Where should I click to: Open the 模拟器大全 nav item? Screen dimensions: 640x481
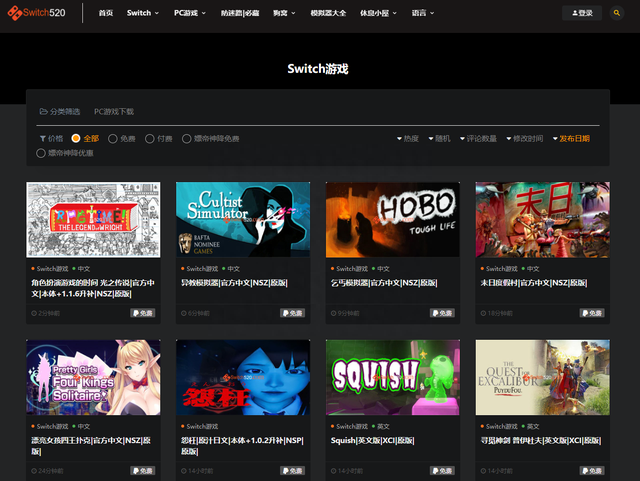[x=328, y=13]
